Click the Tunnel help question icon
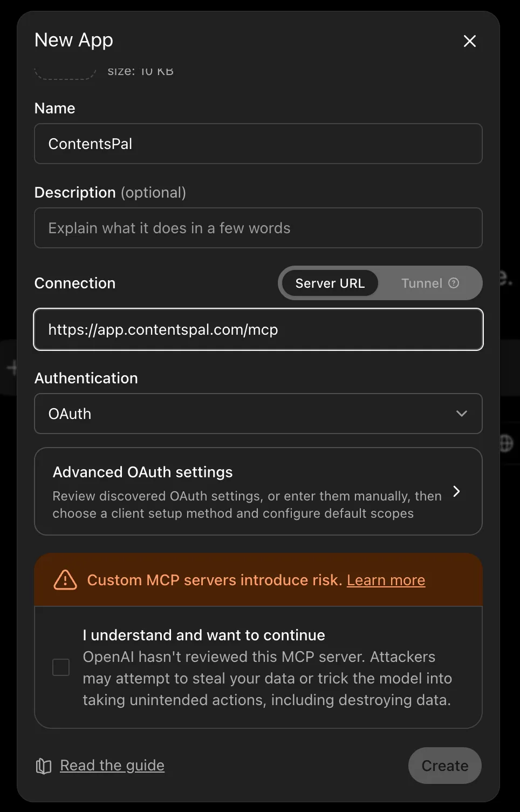Image resolution: width=520 pixels, height=812 pixels. point(454,283)
